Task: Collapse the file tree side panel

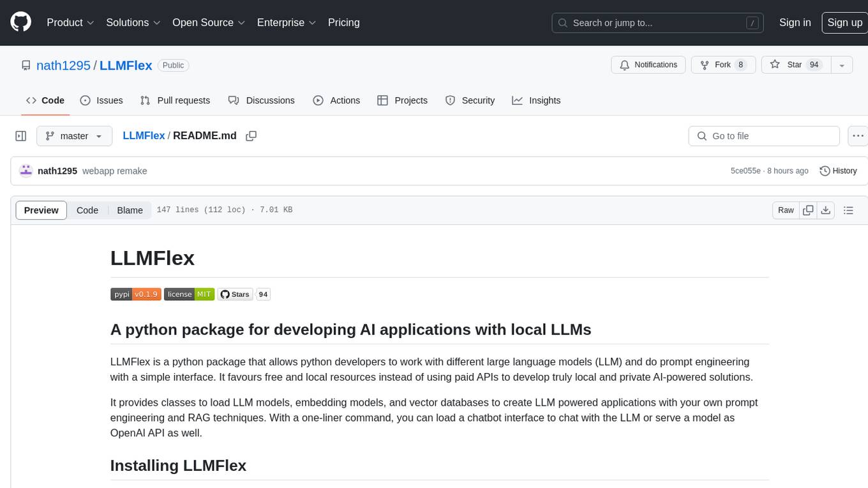Action: pyautogui.click(x=21, y=136)
